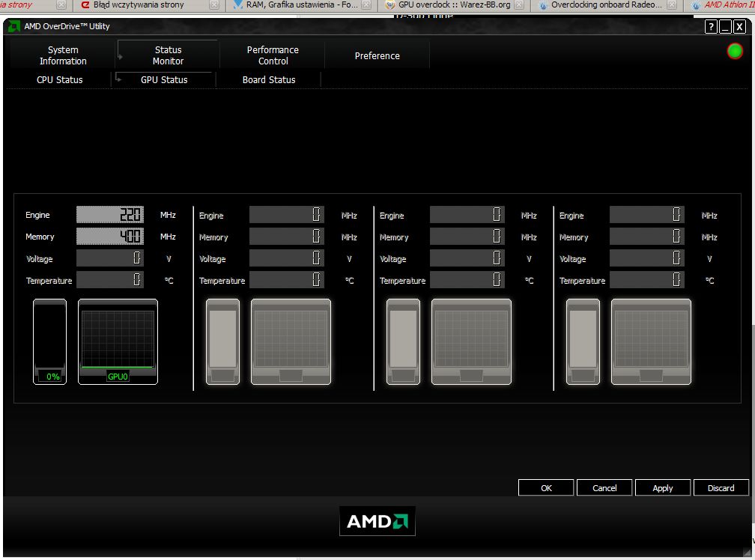Screen dimensions: 755x560
Task: Switch to browser tab 'Overclocking onboard Radeo...'
Action: 606,4
